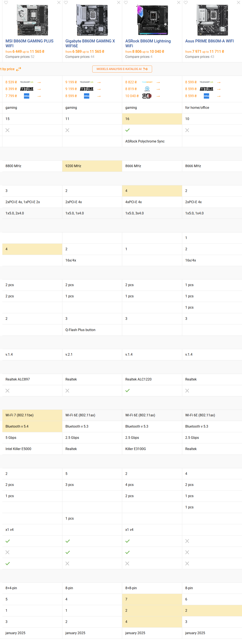Click Timesport logo in ASRock column
Viewport: 242px width, 644px height.
(147, 82)
